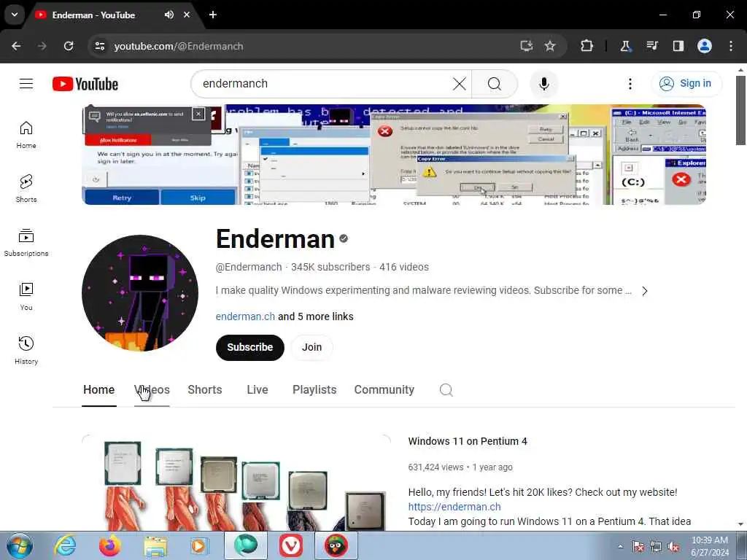Open Shorts in the sidebar
The image size is (747, 560).
pyautogui.click(x=26, y=189)
